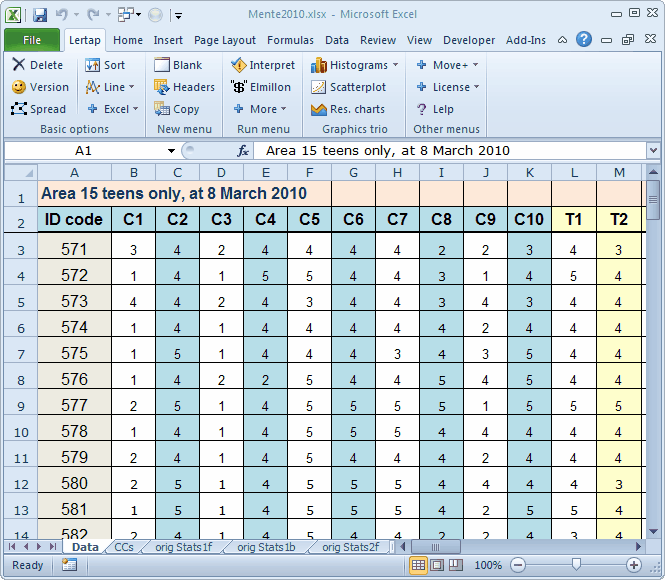Viewport: 665px width, 580px height.
Task: Click the Undo arrow icon
Action: pyautogui.click(x=61, y=15)
